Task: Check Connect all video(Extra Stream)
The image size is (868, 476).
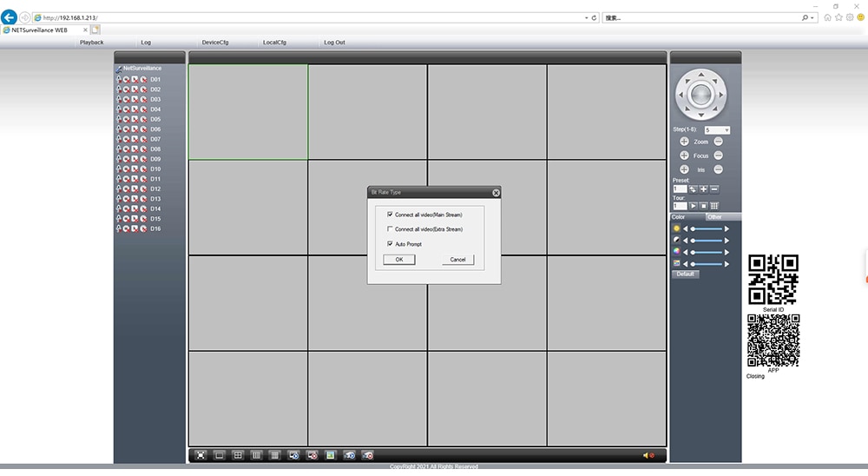Action: pyautogui.click(x=390, y=228)
